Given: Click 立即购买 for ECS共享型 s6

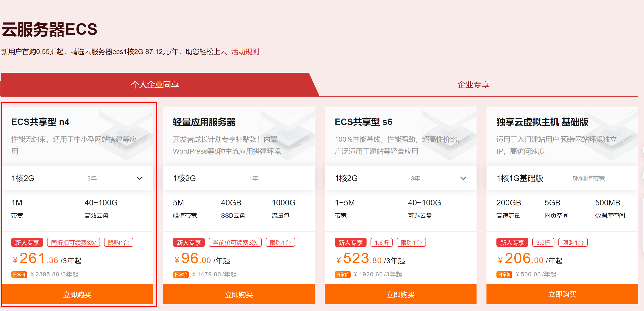Looking at the screenshot, I should pos(400,295).
